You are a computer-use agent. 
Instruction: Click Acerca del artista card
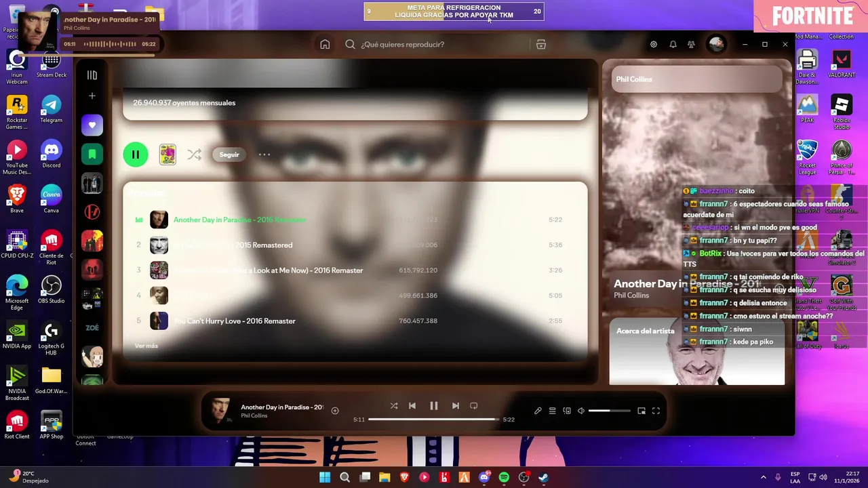pyautogui.click(x=697, y=351)
